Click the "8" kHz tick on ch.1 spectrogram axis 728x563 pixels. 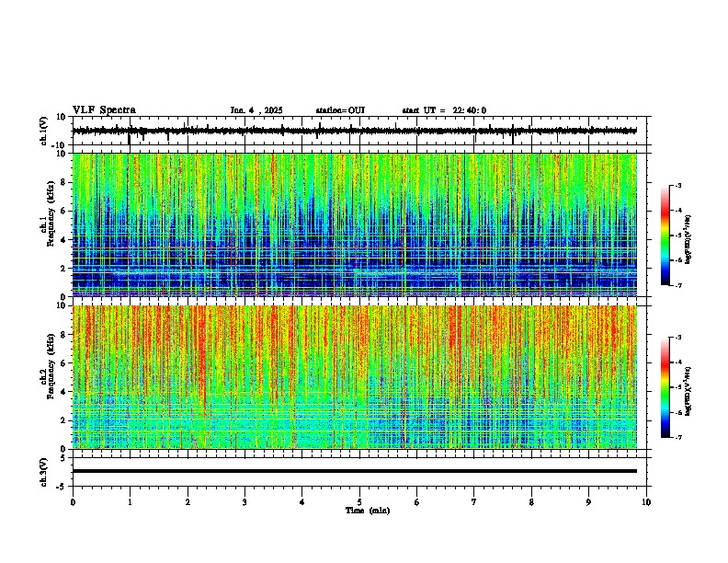tap(65, 182)
